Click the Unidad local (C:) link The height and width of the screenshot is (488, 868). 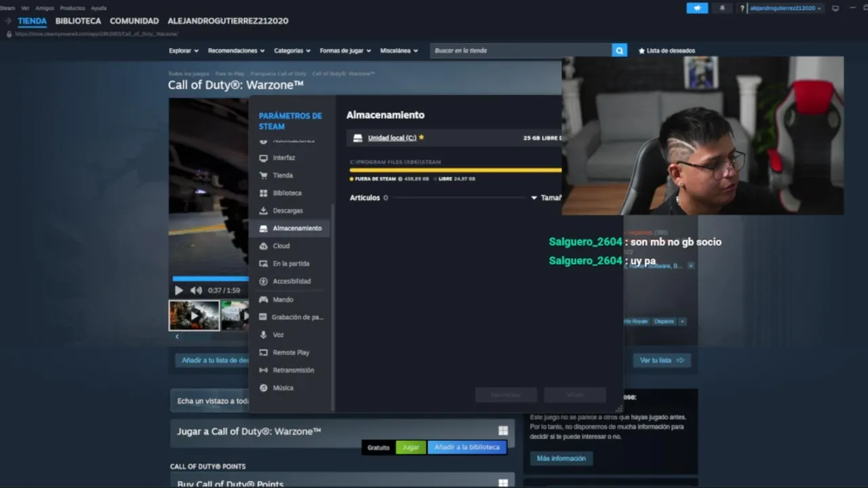click(392, 138)
